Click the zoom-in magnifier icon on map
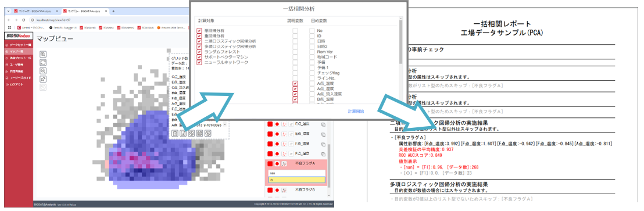The image size is (644, 211). tap(42, 54)
